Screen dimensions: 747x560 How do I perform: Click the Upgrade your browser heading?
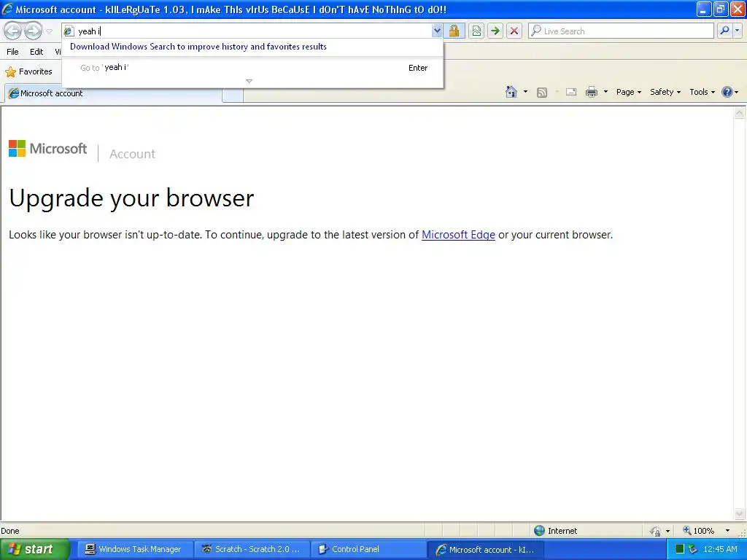pyautogui.click(x=131, y=198)
